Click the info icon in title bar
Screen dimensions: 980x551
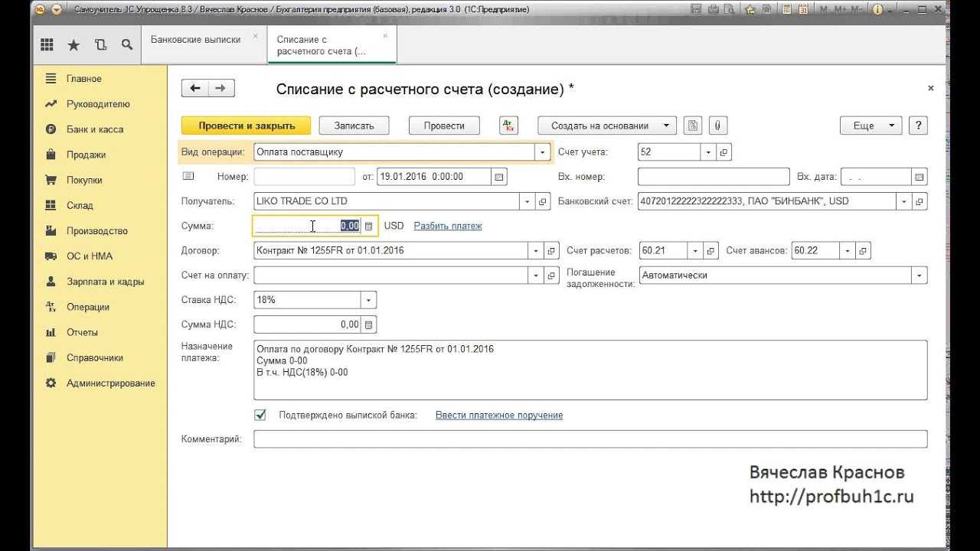pos(877,10)
